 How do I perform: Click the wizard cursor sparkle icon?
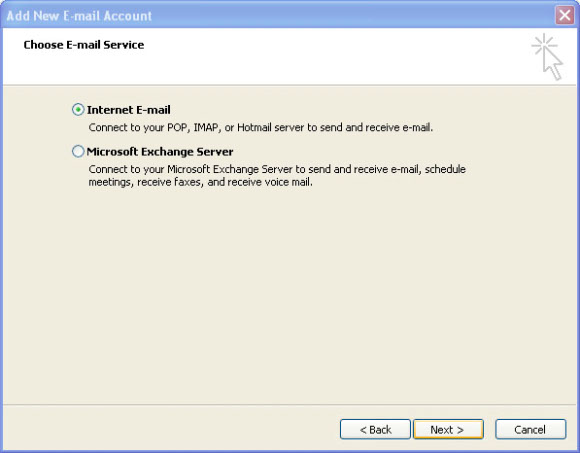(548, 57)
